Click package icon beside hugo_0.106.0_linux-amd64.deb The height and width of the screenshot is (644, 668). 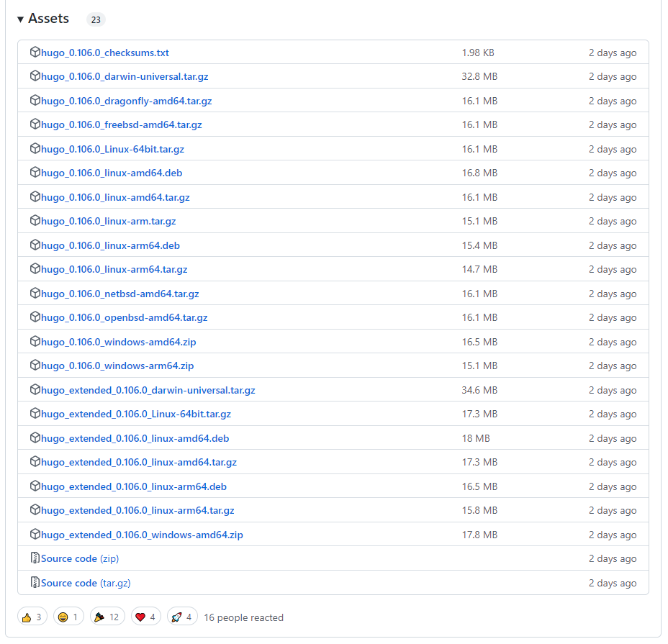pos(35,172)
